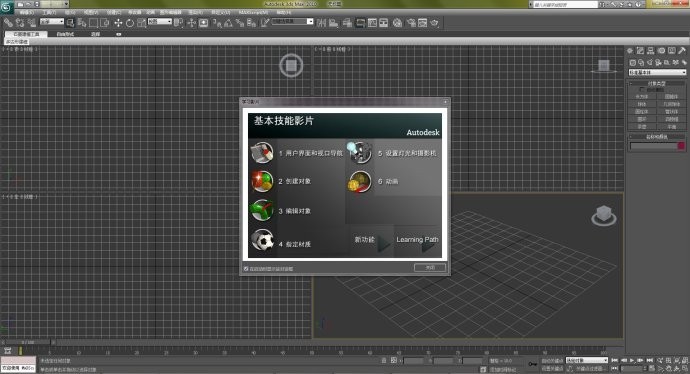The width and height of the screenshot is (690, 374).
Task: Click the object color swatch
Action: [682, 146]
